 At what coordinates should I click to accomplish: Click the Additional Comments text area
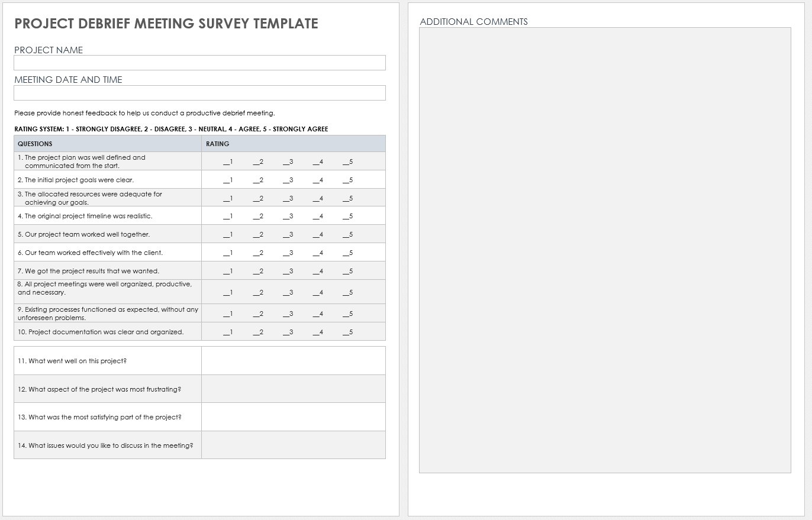605,250
